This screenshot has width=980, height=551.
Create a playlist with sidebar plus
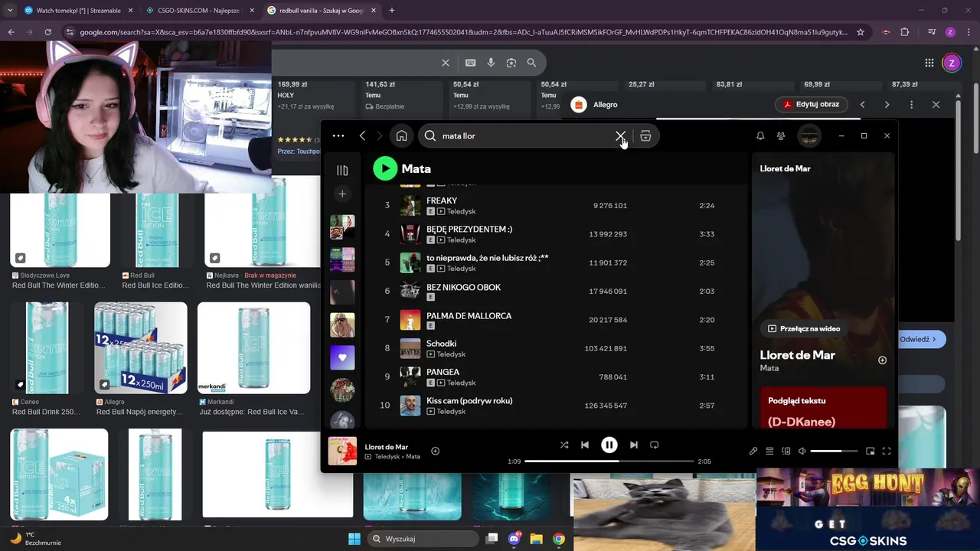[x=342, y=194]
